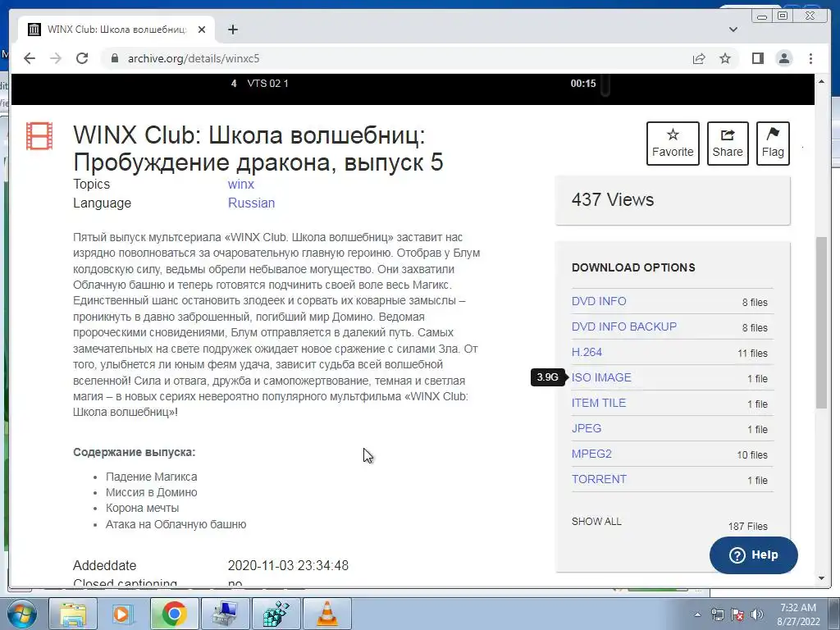
Task: Bookmark this page with the star icon
Action: [x=725, y=58]
